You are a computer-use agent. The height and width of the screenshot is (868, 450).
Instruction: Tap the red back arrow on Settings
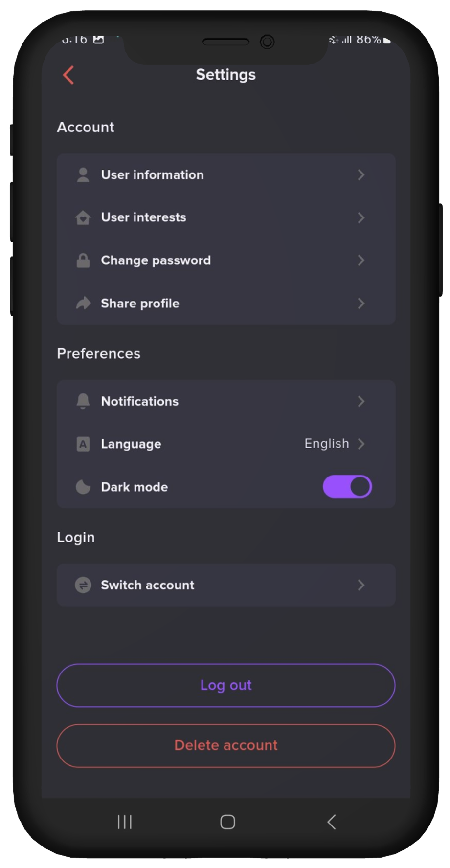pos(68,75)
